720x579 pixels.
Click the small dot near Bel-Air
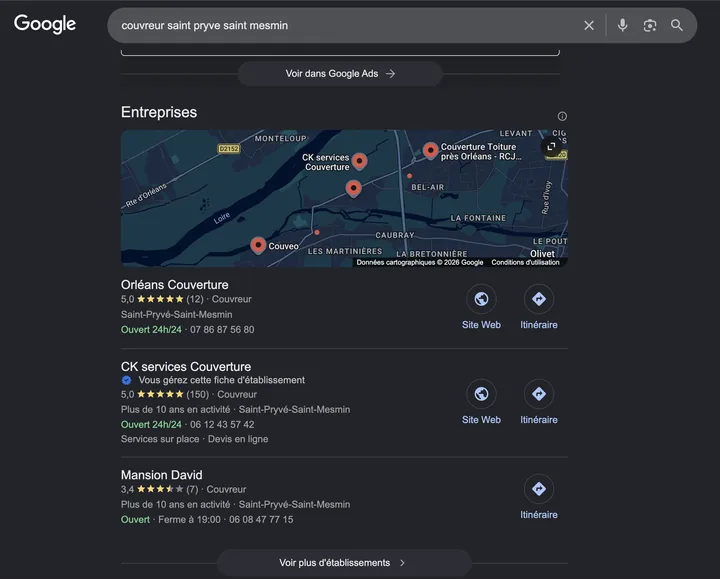point(410,176)
